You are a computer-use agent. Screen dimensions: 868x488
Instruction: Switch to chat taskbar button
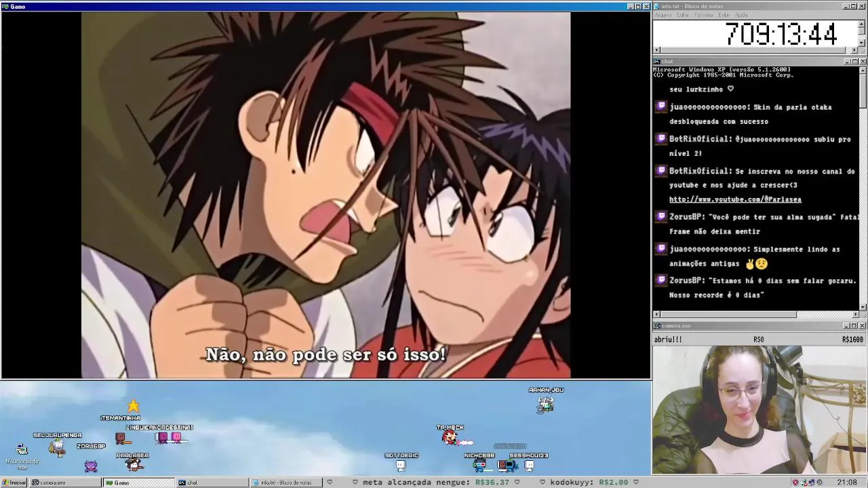click(212, 483)
